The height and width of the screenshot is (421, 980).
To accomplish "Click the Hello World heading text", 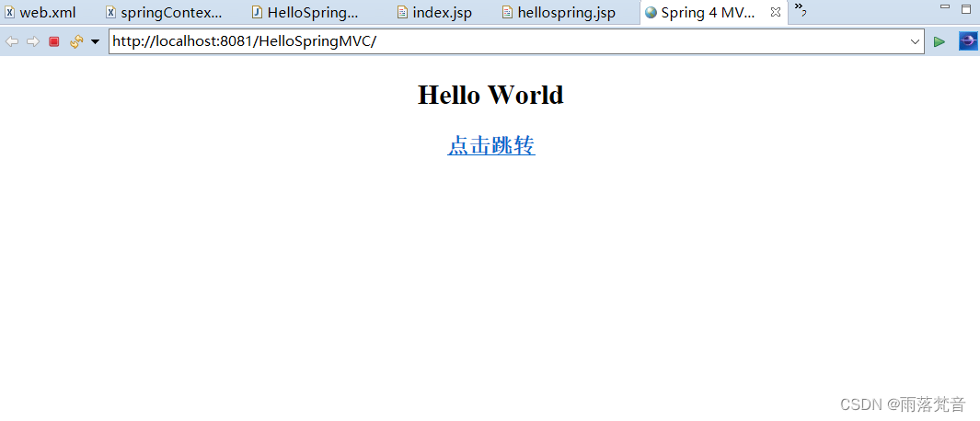I will coord(490,95).
